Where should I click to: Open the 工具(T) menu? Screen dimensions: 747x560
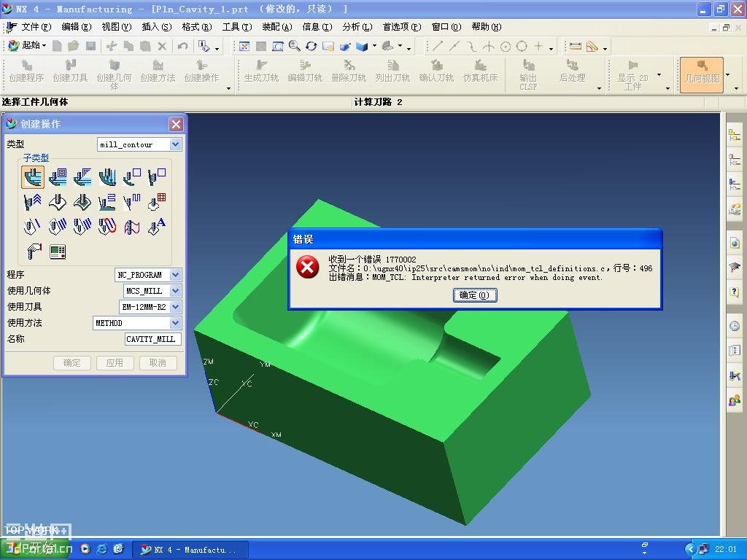point(237,27)
